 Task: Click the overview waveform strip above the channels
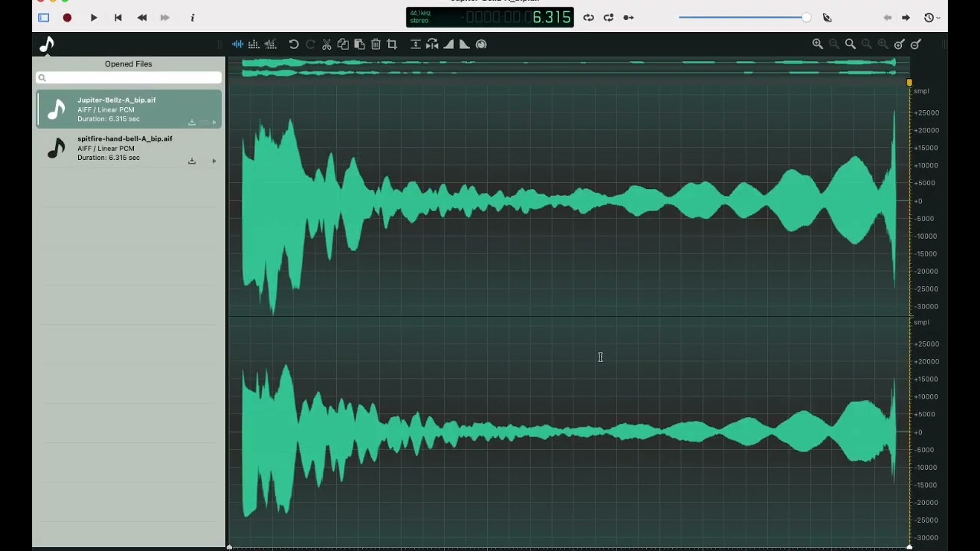[568, 67]
